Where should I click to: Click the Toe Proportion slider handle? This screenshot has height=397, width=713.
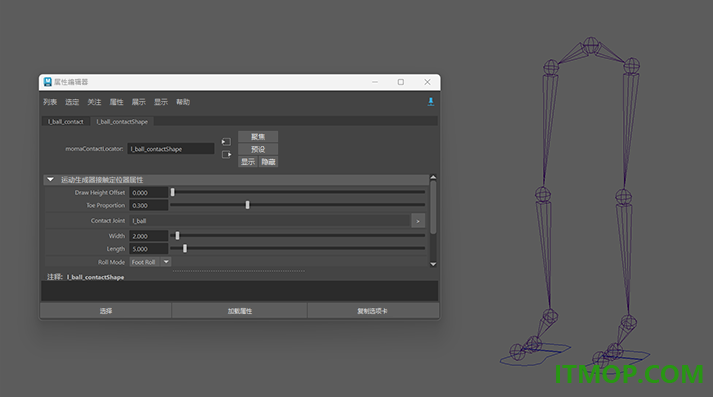point(247,205)
